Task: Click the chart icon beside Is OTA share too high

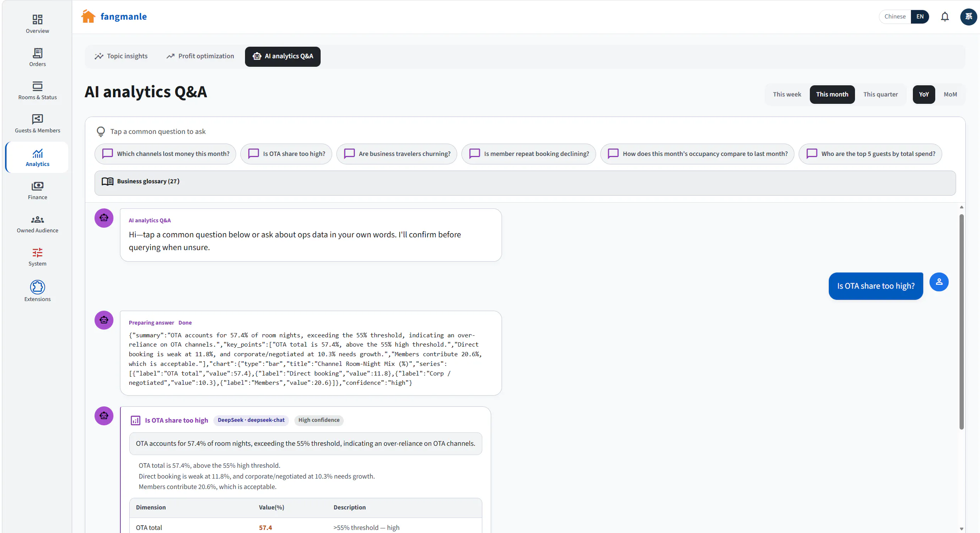Action: [135, 420]
